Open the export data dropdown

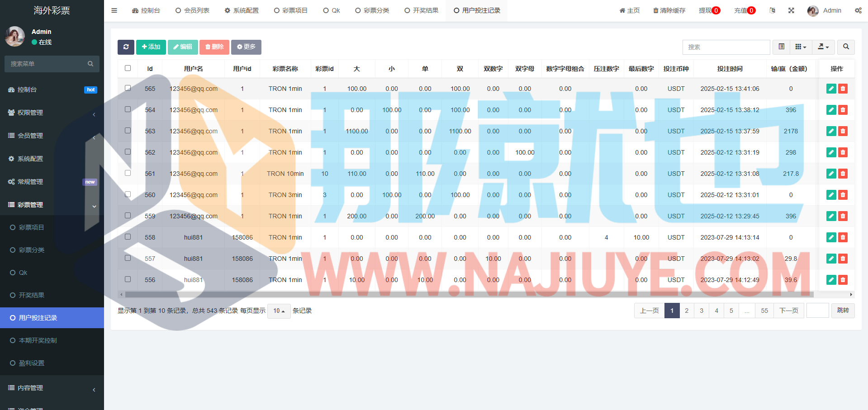(823, 47)
